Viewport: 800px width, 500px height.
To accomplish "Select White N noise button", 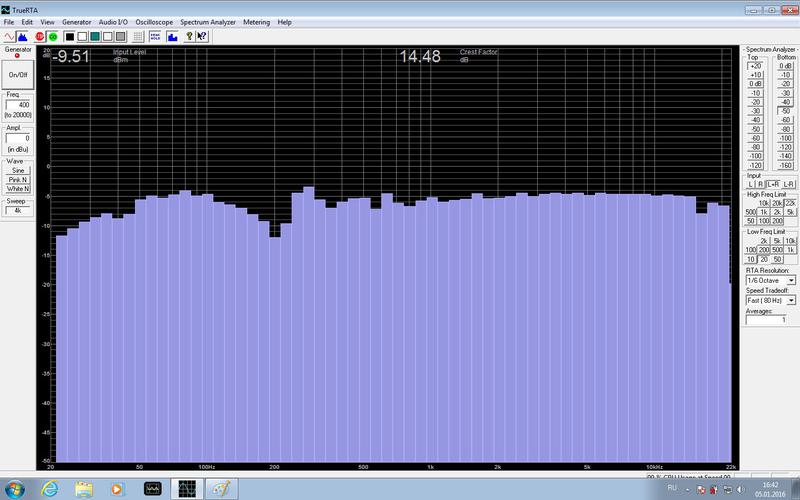I will click(18, 189).
